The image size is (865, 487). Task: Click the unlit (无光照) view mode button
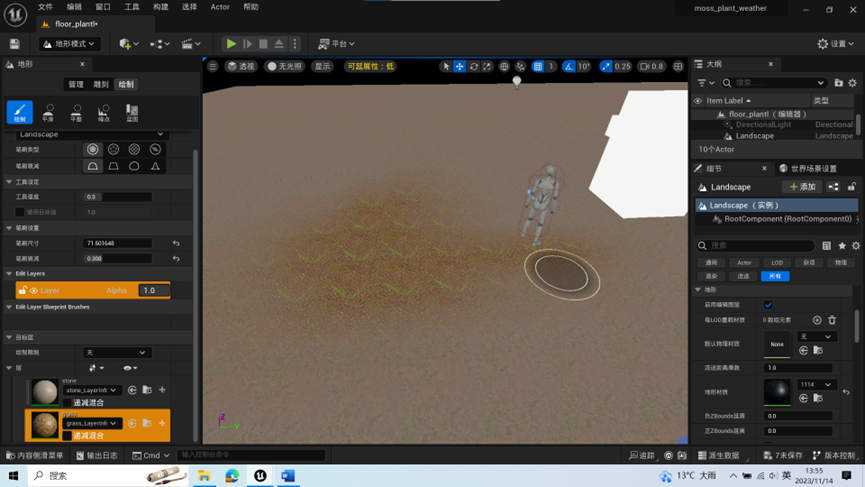285,66
